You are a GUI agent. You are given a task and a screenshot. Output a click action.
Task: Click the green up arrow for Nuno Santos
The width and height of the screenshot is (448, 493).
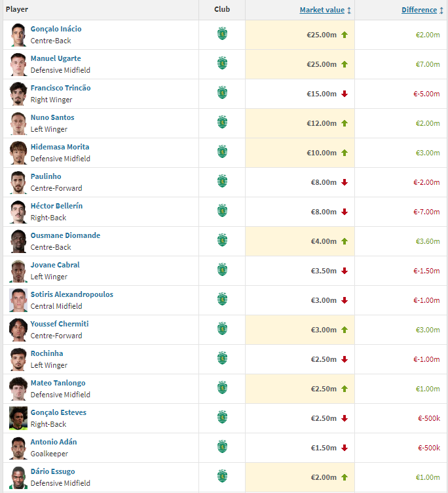[345, 123]
